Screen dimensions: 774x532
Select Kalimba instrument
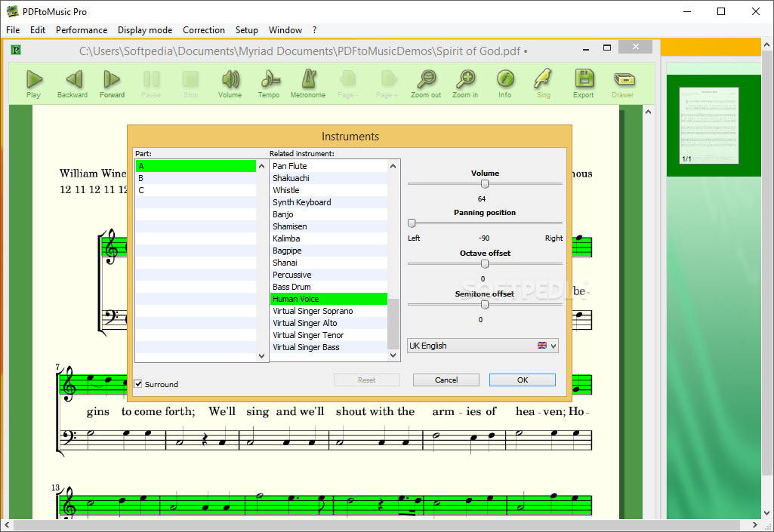pyautogui.click(x=328, y=239)
